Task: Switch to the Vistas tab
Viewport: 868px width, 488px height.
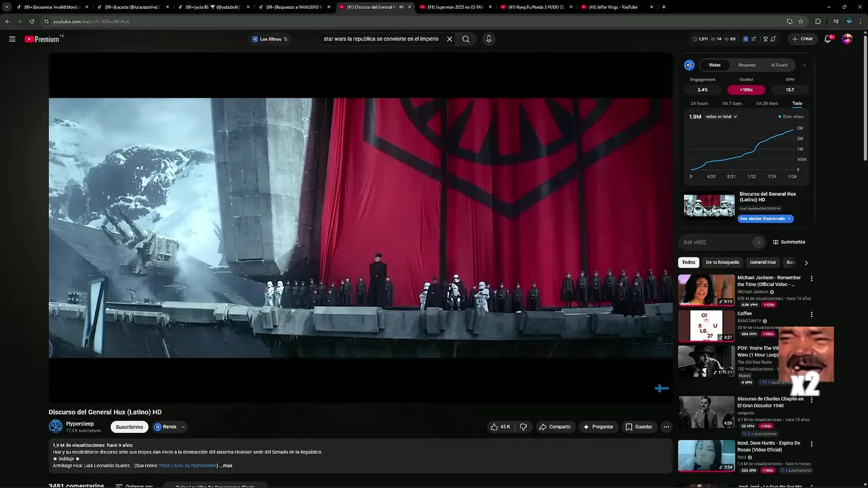Action: pos(715,65)
